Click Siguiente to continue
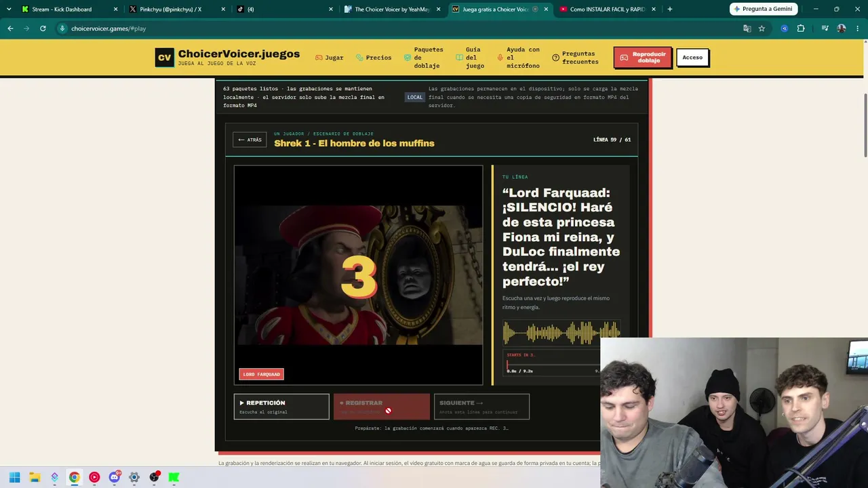The height and width of the screenshot is (488, 868). (481, 407)
